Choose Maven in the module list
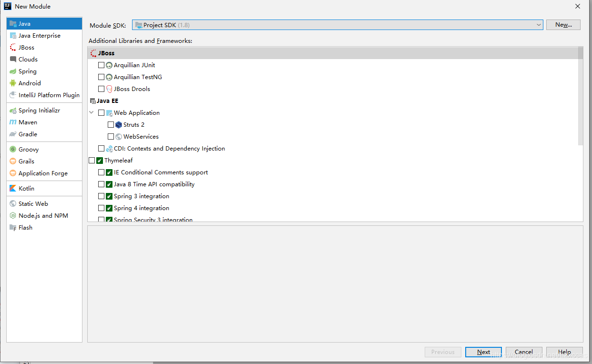Image resolution: width=592 pixels, height=364 pixels. (44, 122)
